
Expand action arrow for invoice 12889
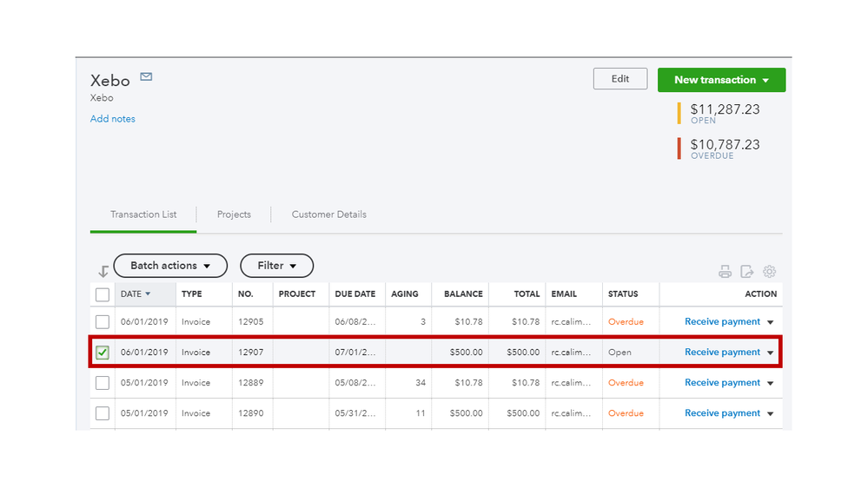770,383
